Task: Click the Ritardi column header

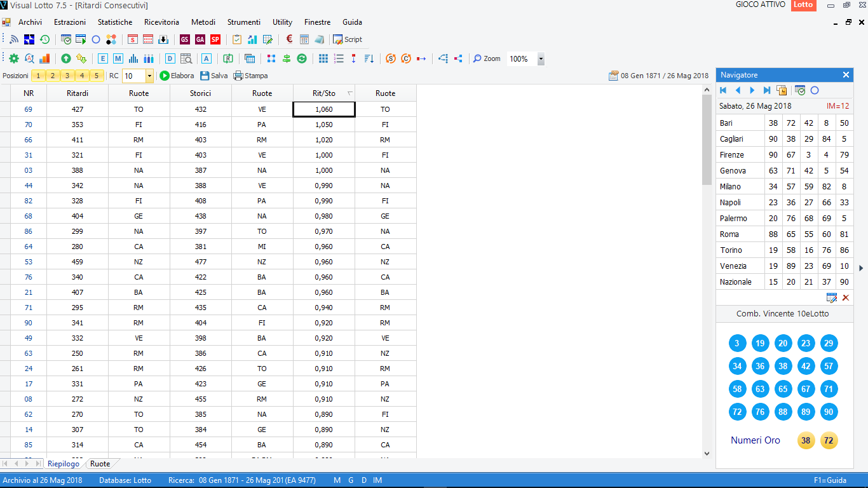Action: (x=78, y=93)
